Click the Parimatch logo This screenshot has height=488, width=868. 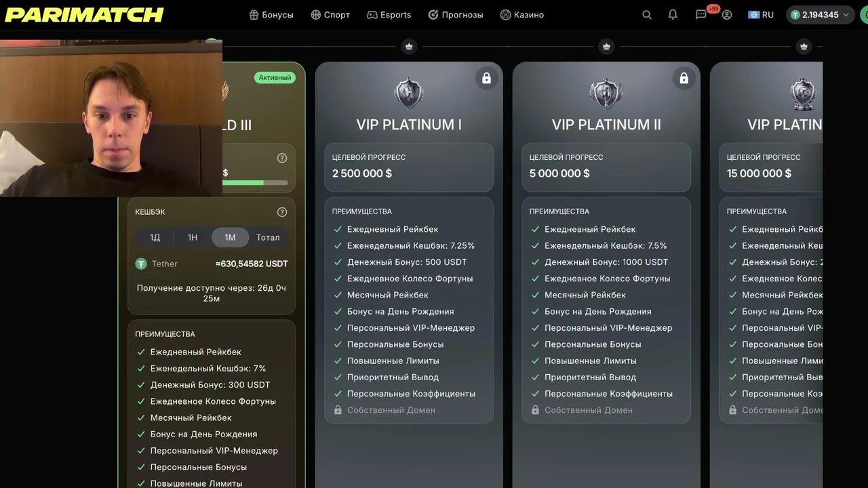[85, 14]
